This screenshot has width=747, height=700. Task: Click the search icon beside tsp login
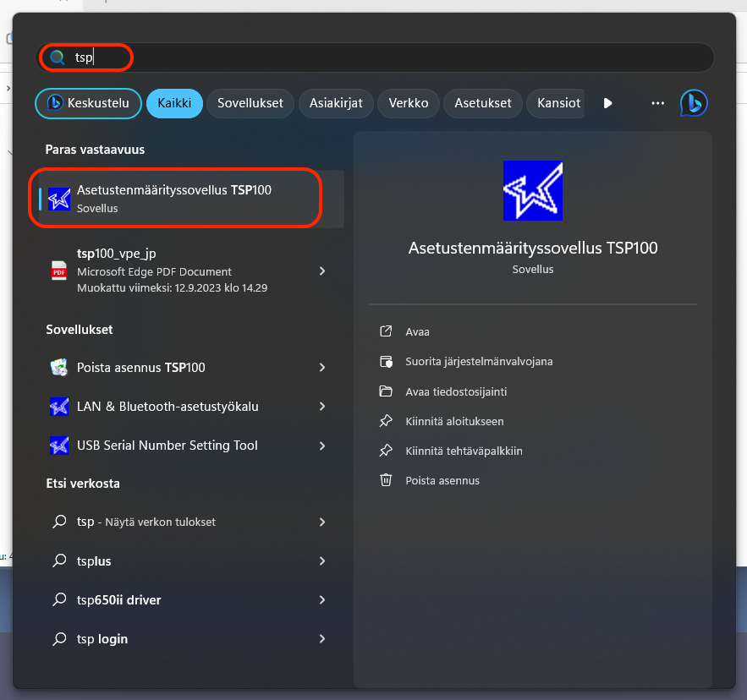59,638
